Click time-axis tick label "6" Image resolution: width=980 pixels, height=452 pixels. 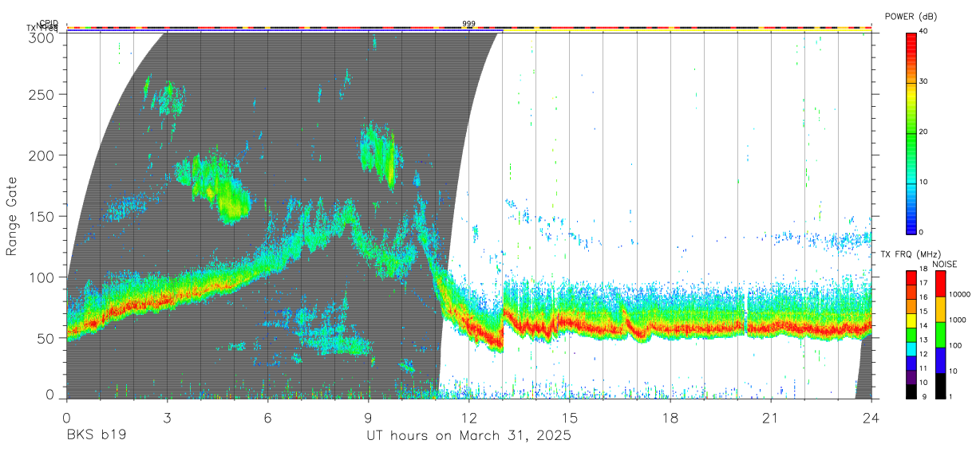[x=267, y=419]
